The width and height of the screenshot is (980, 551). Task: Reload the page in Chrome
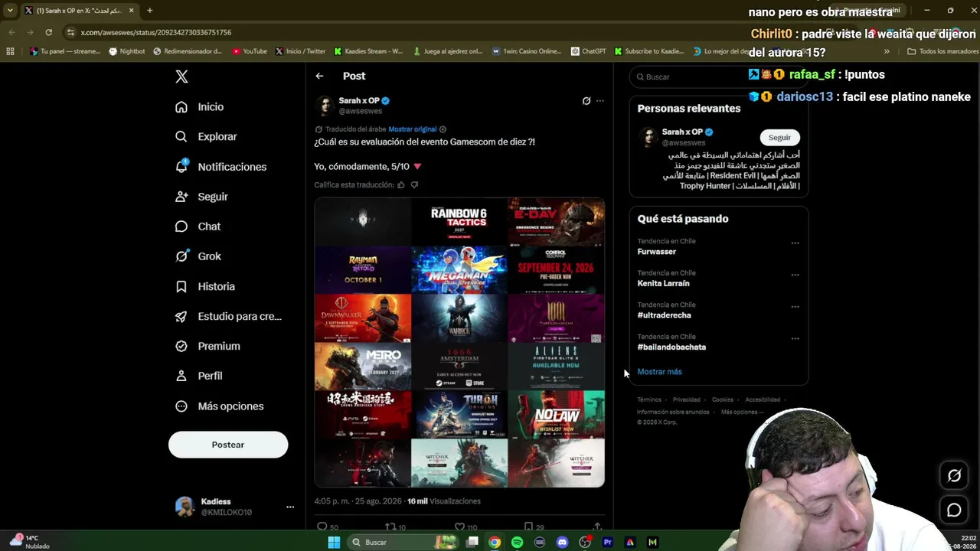(x=48, y=32)
